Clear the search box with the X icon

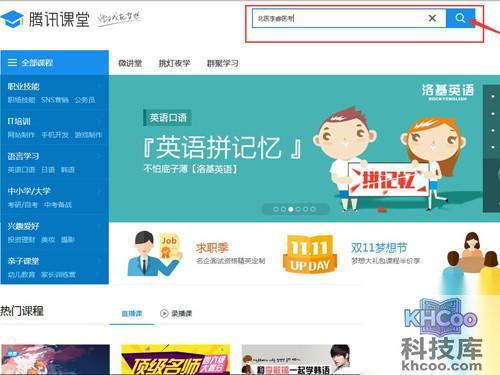point(432,18)
